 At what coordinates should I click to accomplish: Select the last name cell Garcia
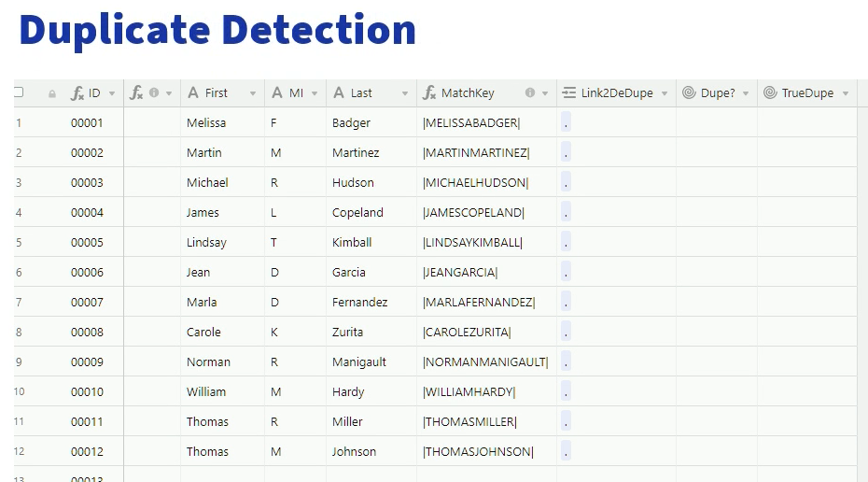coord(371,272)
